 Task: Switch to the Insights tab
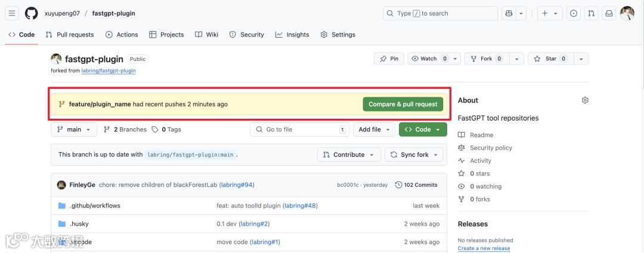(292, 35)
